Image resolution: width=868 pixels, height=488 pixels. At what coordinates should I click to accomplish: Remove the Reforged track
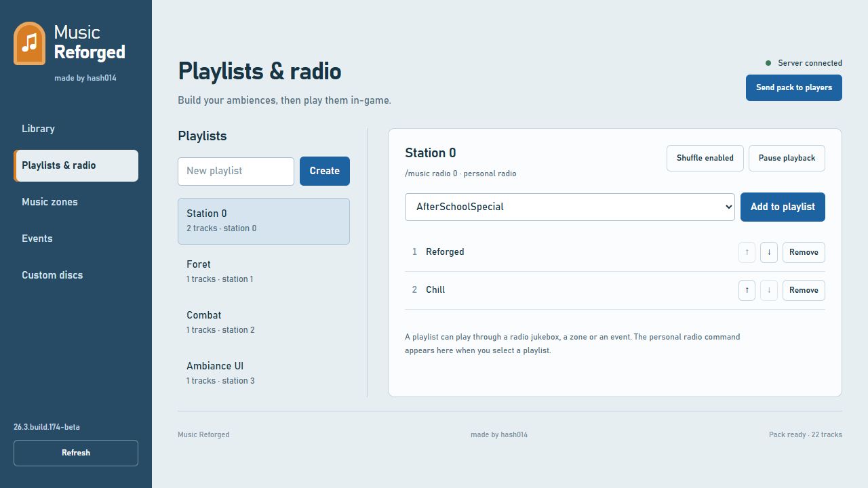pos(804,252)
